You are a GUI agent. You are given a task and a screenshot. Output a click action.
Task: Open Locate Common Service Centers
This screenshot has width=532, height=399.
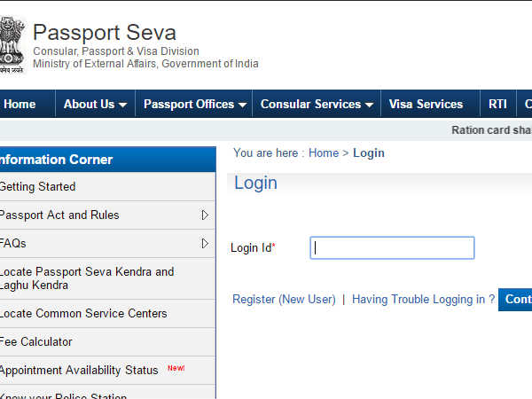pyautogui.click(x=82, y=314)
